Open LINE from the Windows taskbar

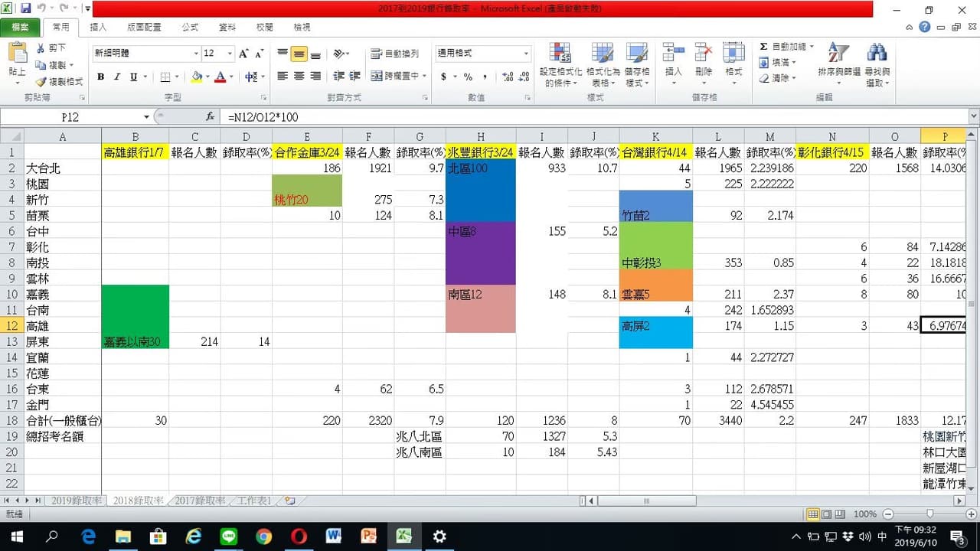tap(228, 536)
